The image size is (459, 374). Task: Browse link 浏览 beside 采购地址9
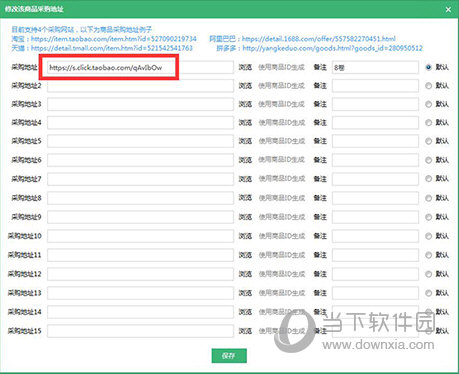[245, 217]
